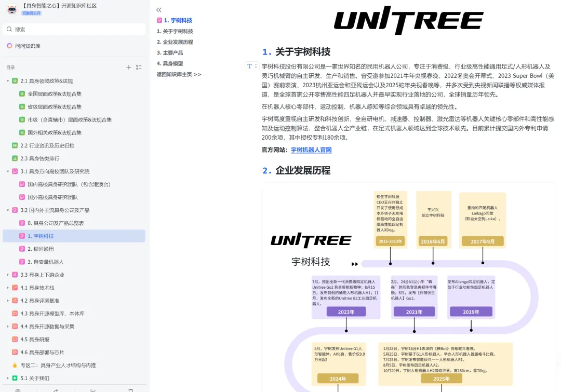Click the 2021年 timeline marker
The image size is (561, 392).
414,312
